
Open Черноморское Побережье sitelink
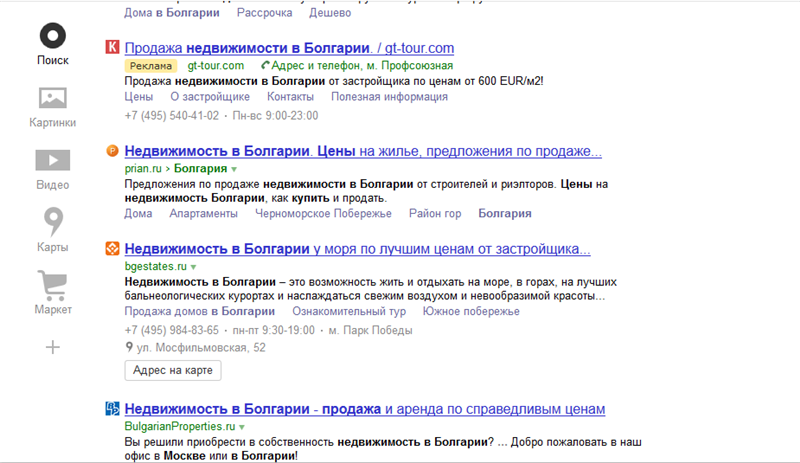[323, 213]
